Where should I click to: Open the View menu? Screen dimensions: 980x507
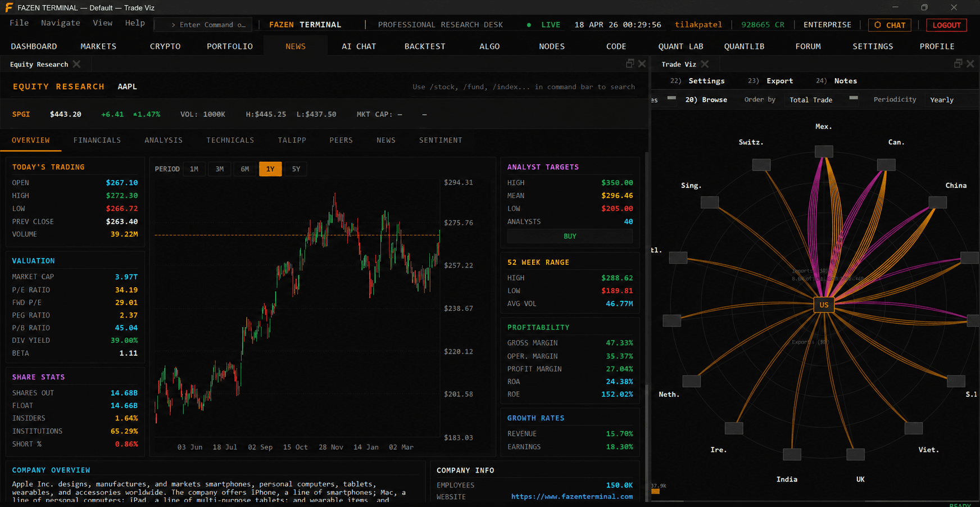(x=102, y=23)
